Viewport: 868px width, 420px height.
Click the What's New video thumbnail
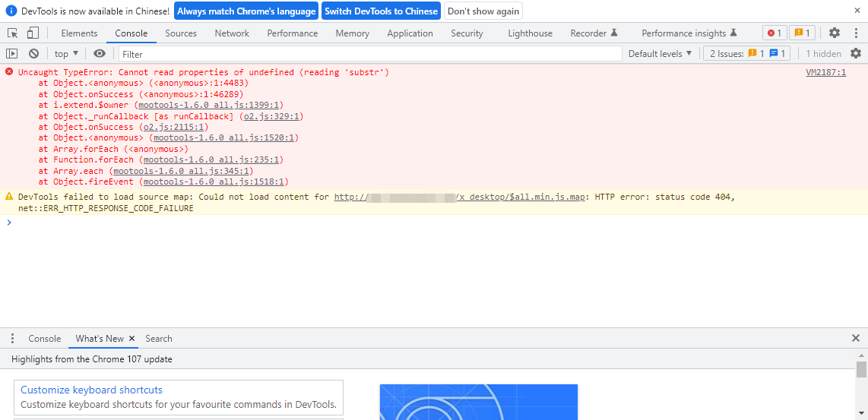[x=478, y=402]
